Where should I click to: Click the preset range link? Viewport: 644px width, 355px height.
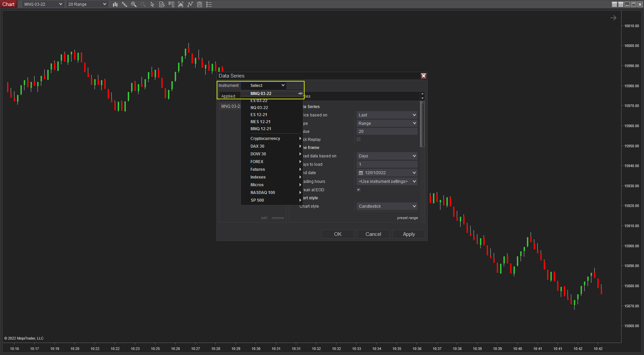(x=408, y=218)
